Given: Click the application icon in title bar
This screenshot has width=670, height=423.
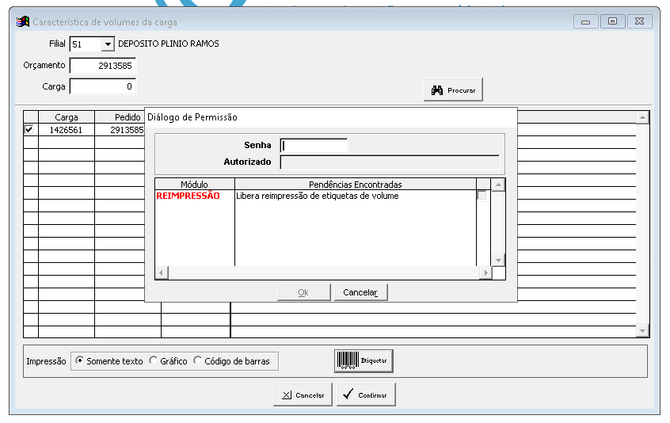Looking at the screenshot, I should tap(23, 21).
